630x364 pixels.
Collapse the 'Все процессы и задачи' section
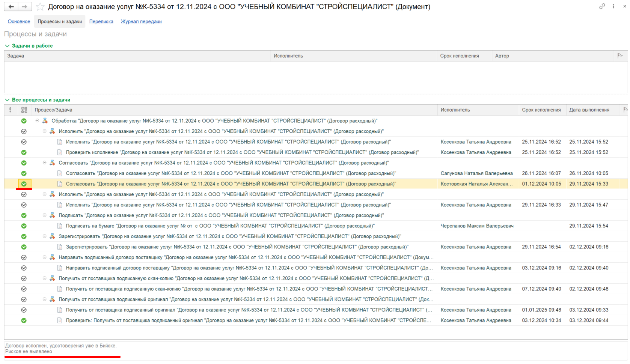7,100
